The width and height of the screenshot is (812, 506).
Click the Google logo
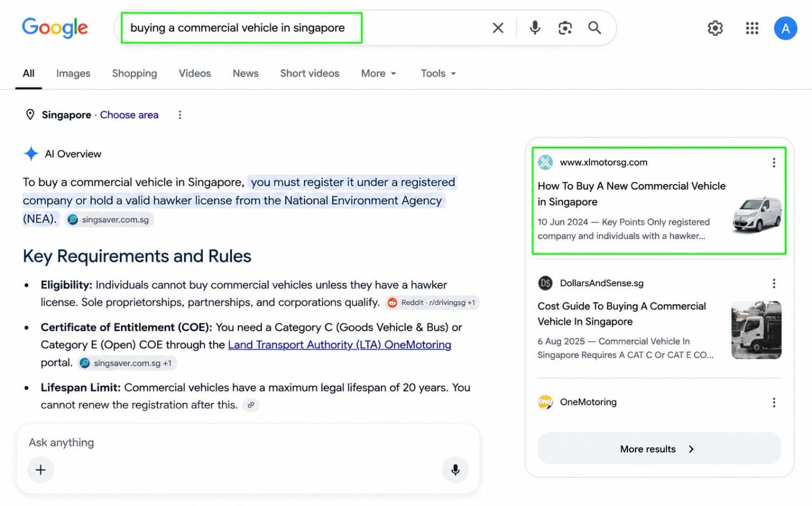tap(55, 28)
